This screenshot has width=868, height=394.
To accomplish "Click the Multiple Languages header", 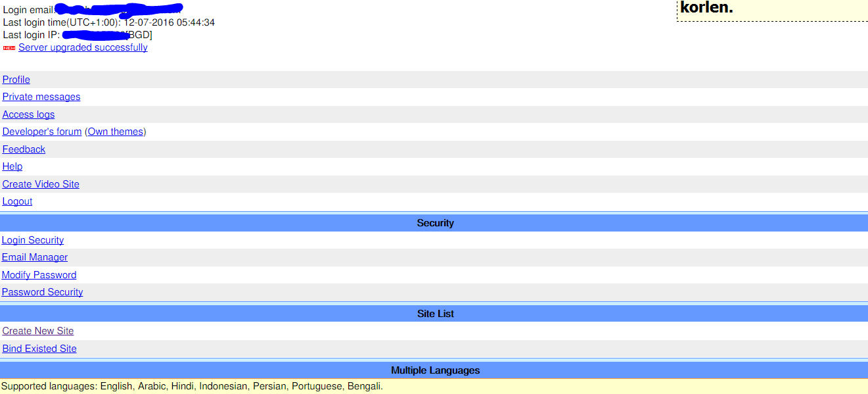I will click(434, 370).
